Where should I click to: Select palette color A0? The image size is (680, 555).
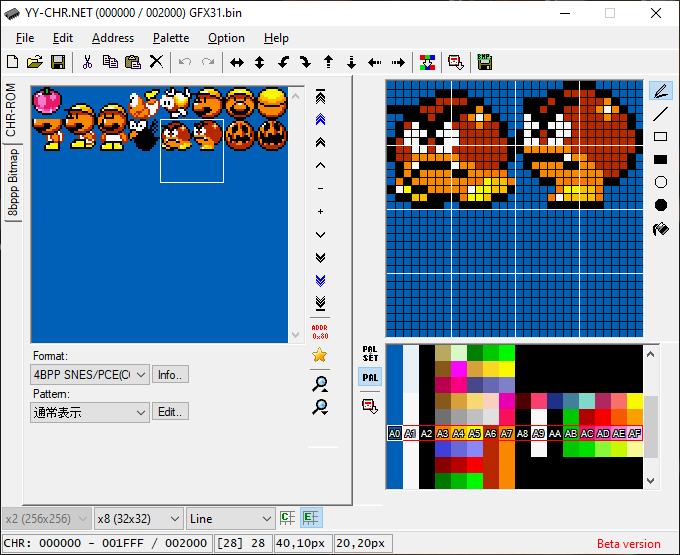pos(395,433)
